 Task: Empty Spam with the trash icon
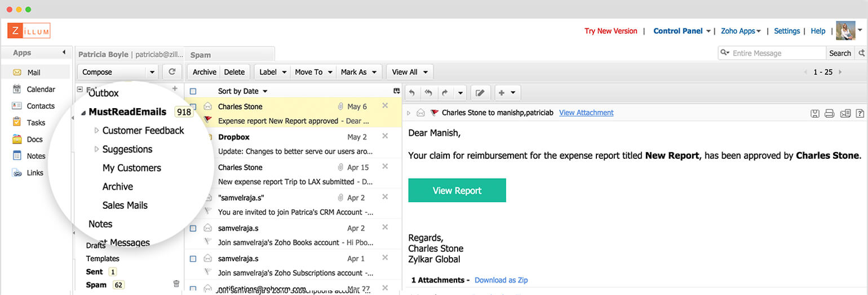coord(176,284)
